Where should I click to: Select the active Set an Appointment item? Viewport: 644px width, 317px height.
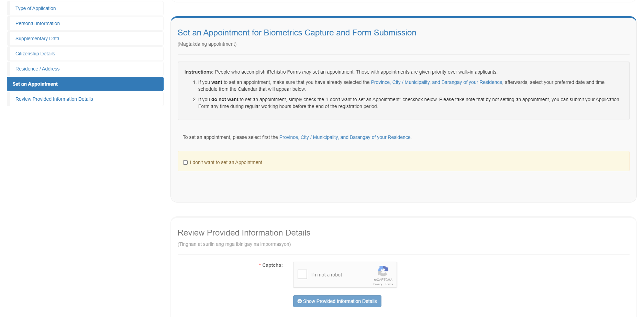click(35, 84)
